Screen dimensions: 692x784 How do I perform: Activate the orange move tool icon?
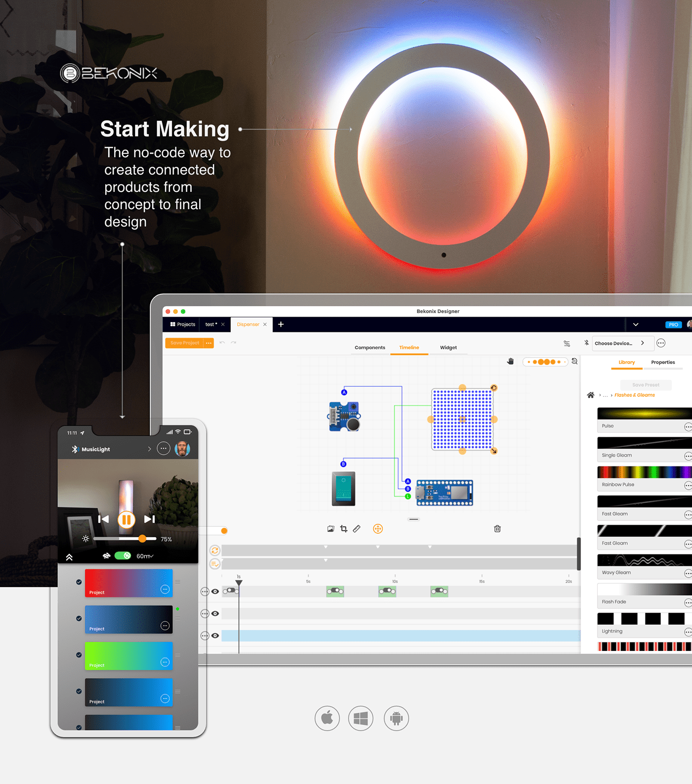[378, 529]
